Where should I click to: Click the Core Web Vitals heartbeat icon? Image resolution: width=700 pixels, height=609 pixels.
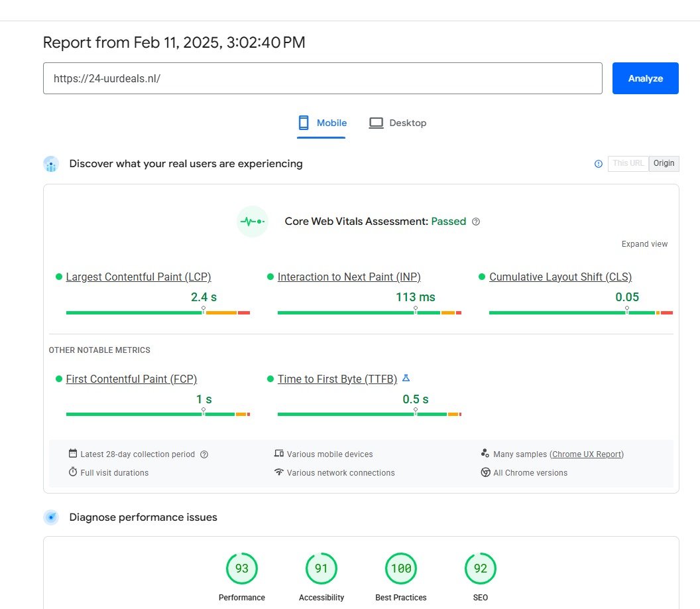pyautogui.click(x=253, y=221)
